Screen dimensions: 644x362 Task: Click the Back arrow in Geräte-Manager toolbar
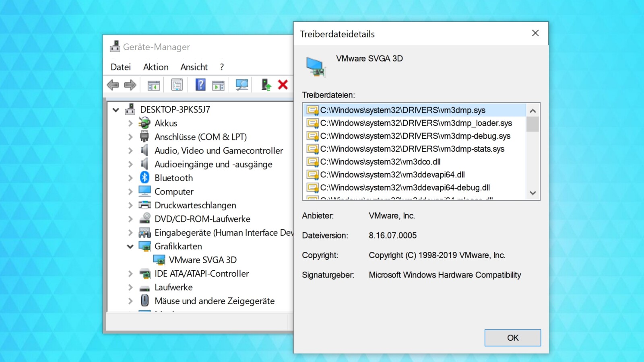coord(113,85)
